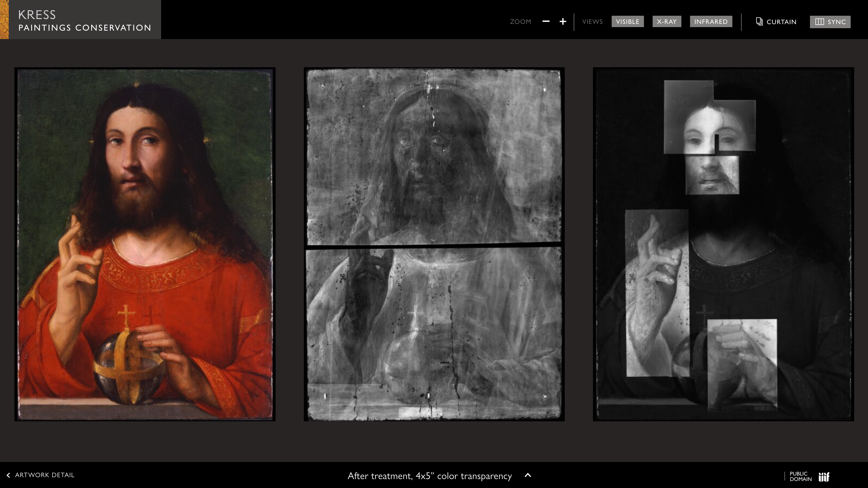Click the zoom out minus icon
The width and height of the screenshot is (868, 488).
pyautogui.click(x=546, y=22)
